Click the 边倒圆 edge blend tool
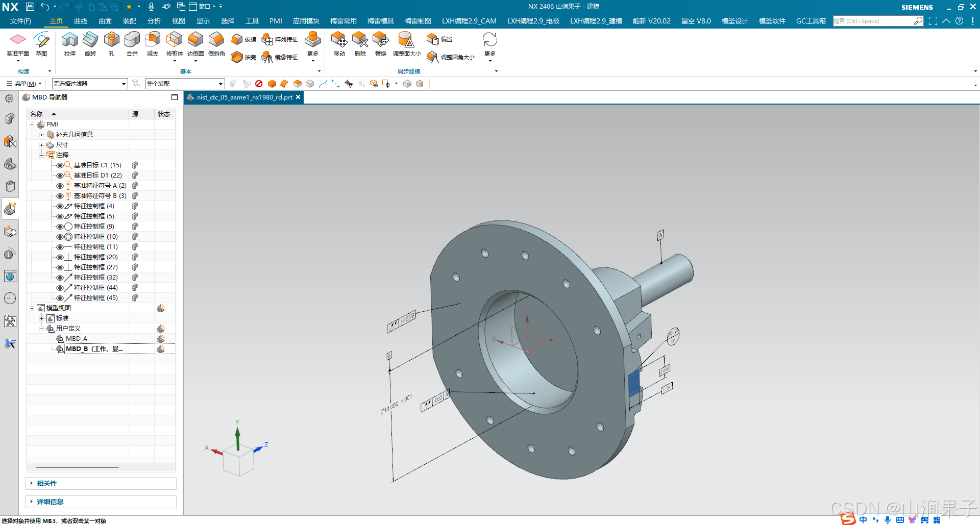 pyautogui.click(x=195, y=44)
